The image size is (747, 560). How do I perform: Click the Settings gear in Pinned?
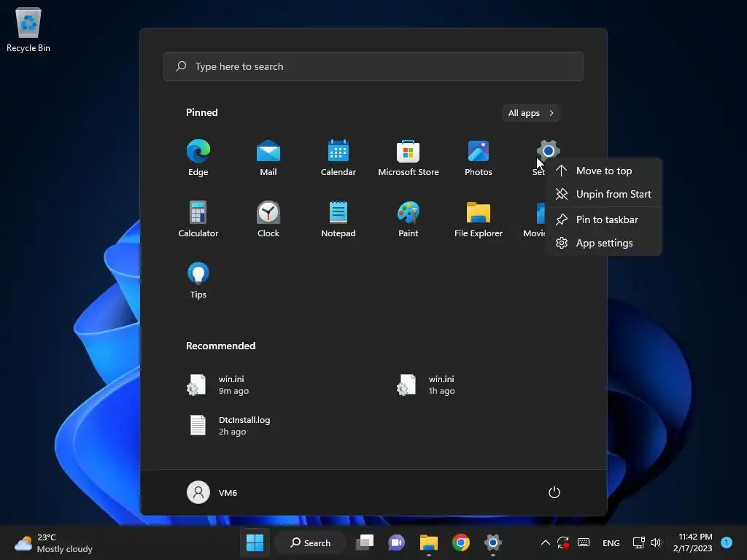click(x=548, y=151)
